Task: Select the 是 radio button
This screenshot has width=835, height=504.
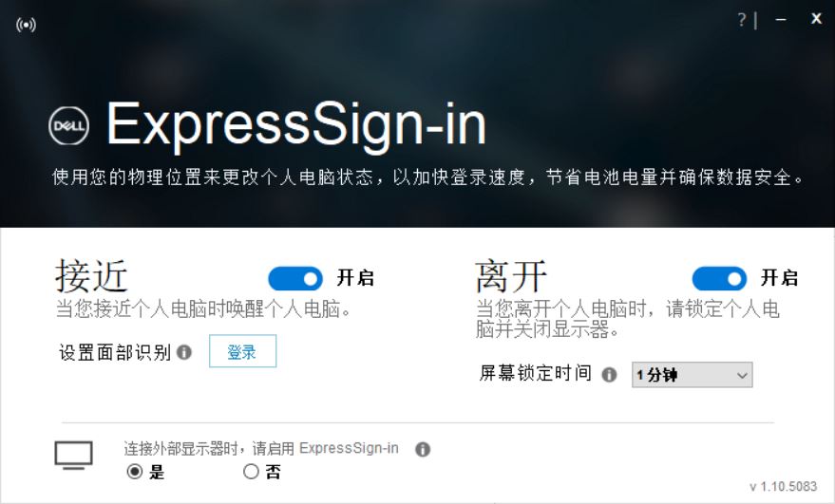Action: 135,472
